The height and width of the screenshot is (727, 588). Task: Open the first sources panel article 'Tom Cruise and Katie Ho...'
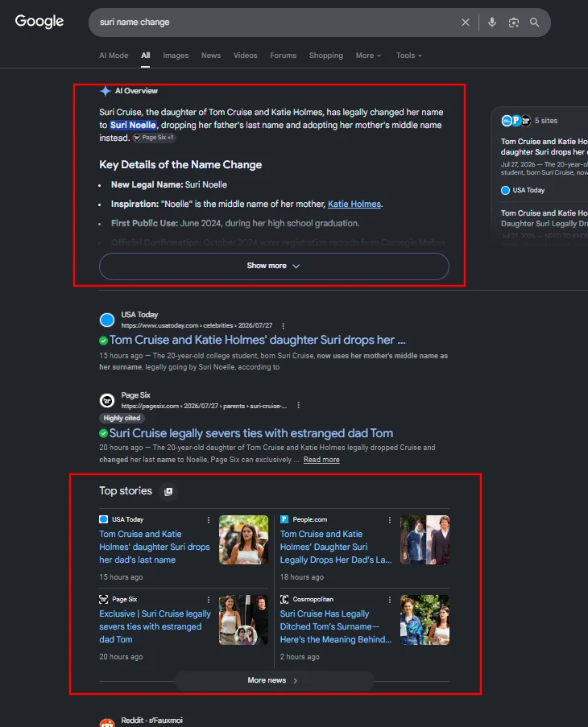pos(544,147)
